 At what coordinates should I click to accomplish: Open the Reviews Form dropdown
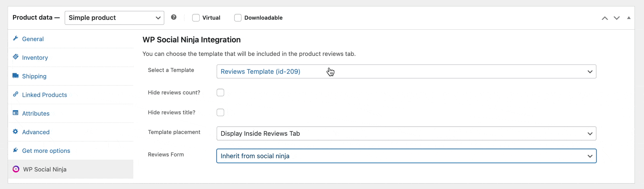[406, 156]
